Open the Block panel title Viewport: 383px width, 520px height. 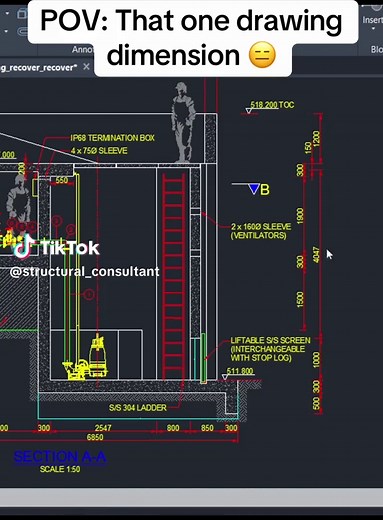tap(377, 49)
